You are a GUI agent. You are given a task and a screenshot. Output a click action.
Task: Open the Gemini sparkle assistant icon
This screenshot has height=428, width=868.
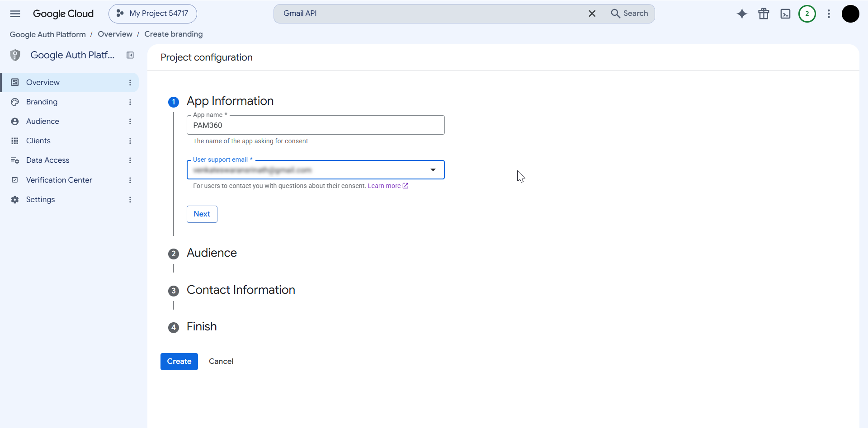[742, 14]
